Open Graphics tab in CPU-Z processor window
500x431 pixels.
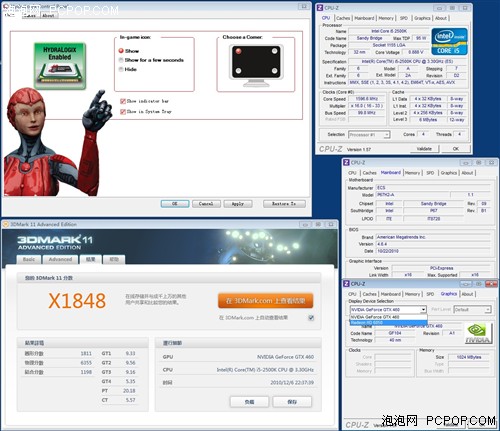422,18
